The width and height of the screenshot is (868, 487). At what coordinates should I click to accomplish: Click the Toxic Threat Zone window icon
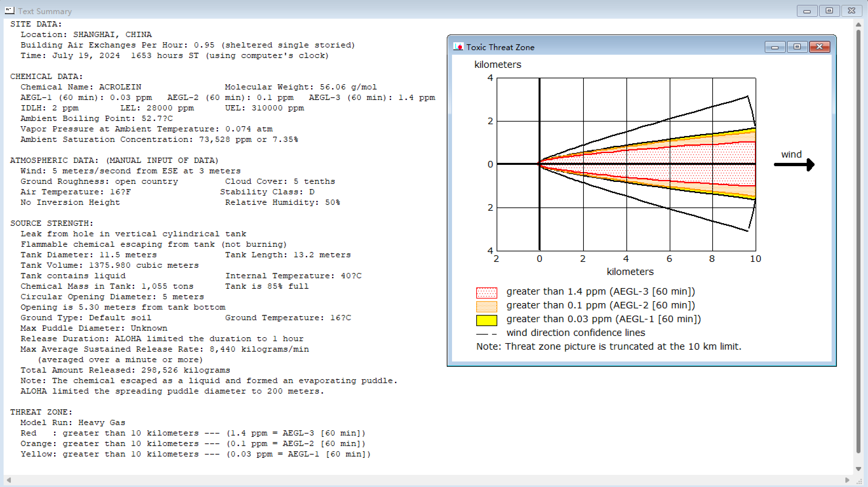pos(458,47)
